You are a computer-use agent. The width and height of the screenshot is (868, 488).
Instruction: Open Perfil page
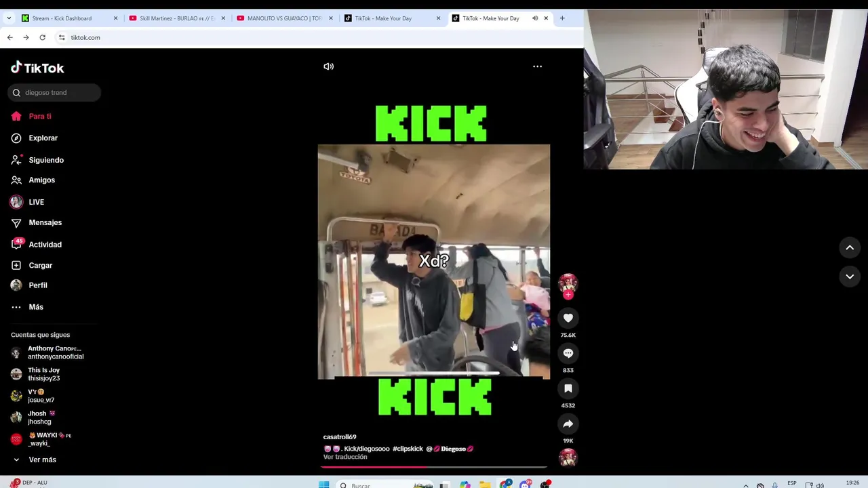point(29,285)
